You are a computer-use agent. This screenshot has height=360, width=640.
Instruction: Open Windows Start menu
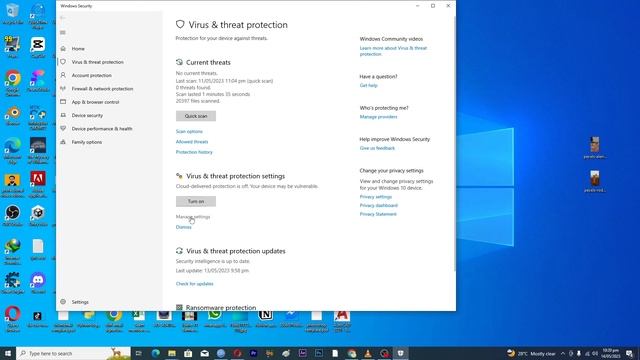tap(8, 353)
